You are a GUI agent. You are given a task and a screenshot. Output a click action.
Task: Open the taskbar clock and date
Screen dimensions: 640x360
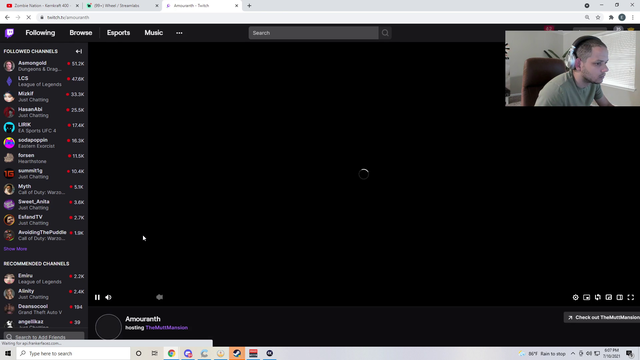pyautogui.click(x=611, y=353)
